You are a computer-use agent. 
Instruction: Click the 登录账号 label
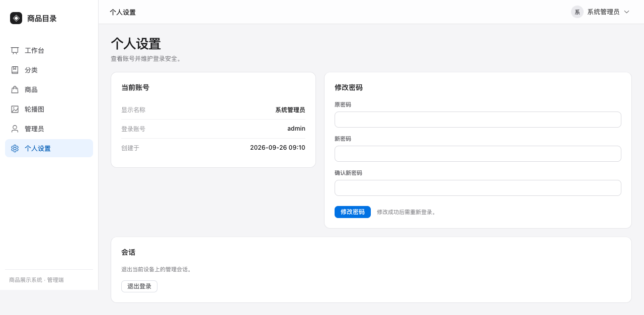coord(133,129)
